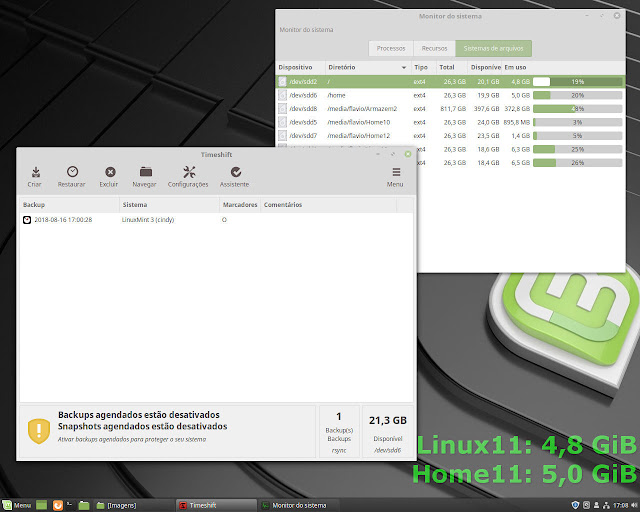This screenshot has height=512, width=640.
Task: Switch to Monitor do sistema in the taskbar
Action: point(299,505)
